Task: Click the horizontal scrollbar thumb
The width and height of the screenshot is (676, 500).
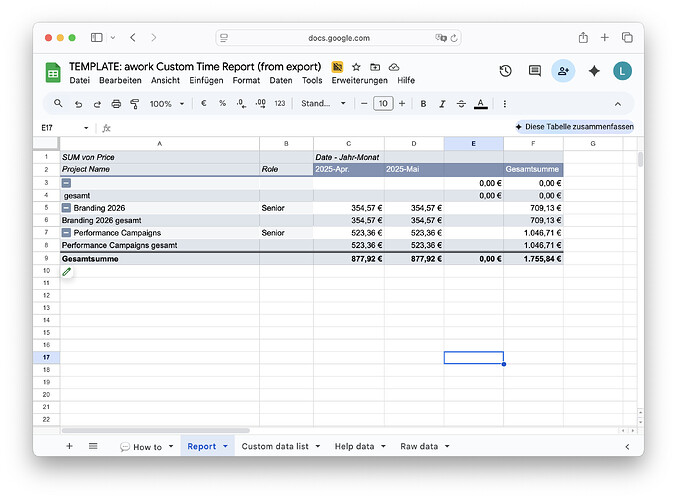Action: click(156, 430)
